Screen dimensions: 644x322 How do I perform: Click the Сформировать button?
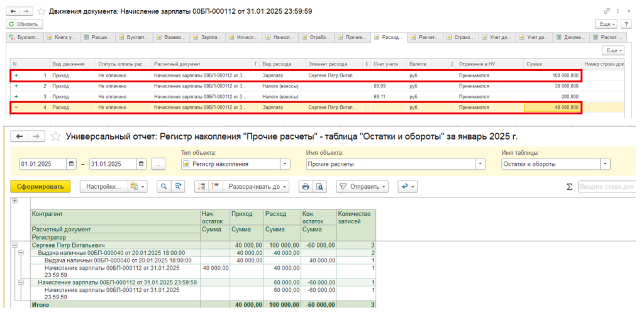point(40,186)
